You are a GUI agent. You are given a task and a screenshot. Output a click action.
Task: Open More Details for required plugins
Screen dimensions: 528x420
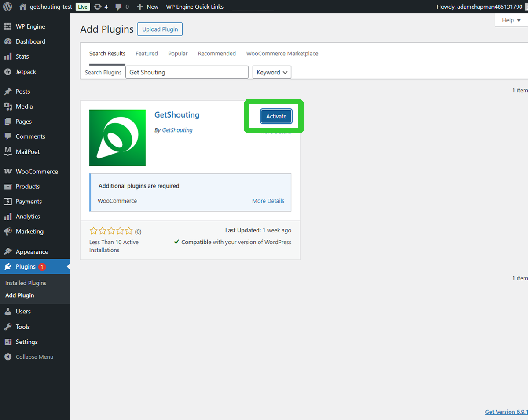(268, 201)
